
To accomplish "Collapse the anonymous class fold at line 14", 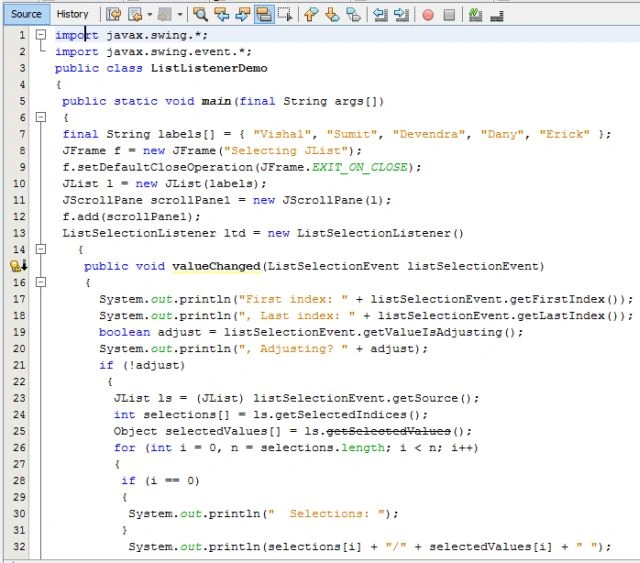I will coord(40,249).
